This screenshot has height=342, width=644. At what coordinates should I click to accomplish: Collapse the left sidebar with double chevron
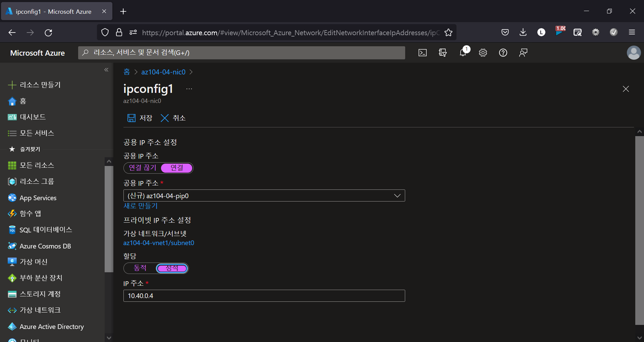106,70
